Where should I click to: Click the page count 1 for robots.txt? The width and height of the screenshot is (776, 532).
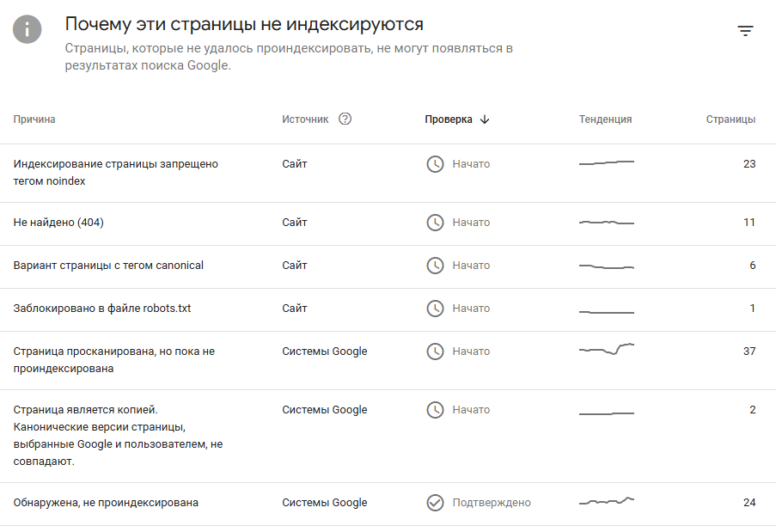pos(752,309)
